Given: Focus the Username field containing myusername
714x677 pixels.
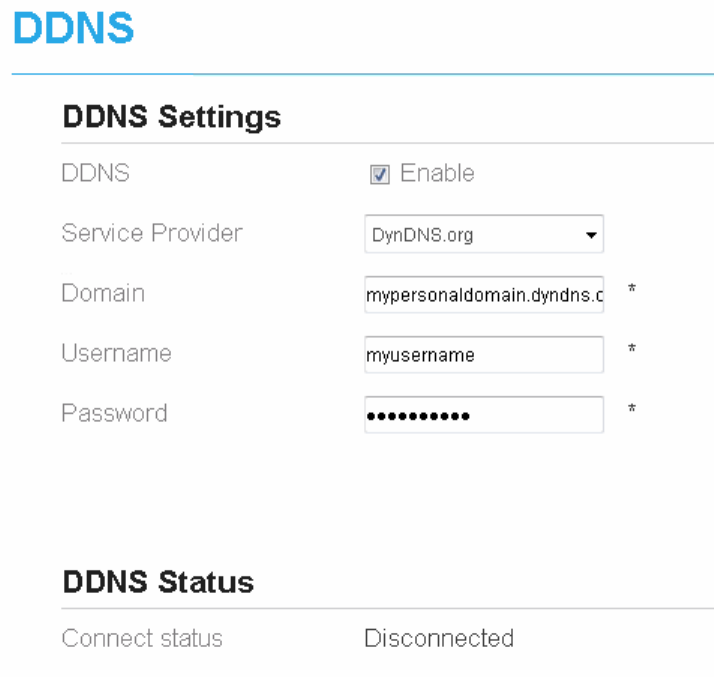Looking at the screenshot, I should 484,354.
